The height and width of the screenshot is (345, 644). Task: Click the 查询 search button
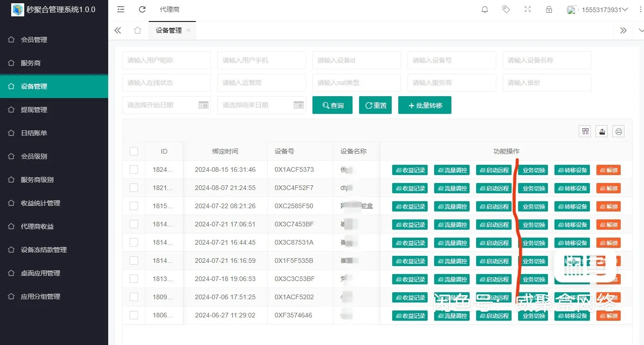[332, 105]
